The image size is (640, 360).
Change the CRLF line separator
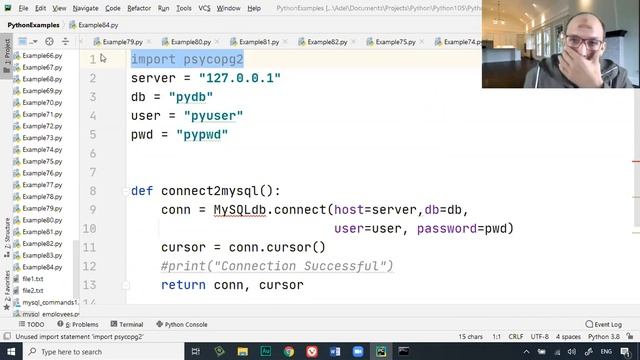[x=516, y=336]
